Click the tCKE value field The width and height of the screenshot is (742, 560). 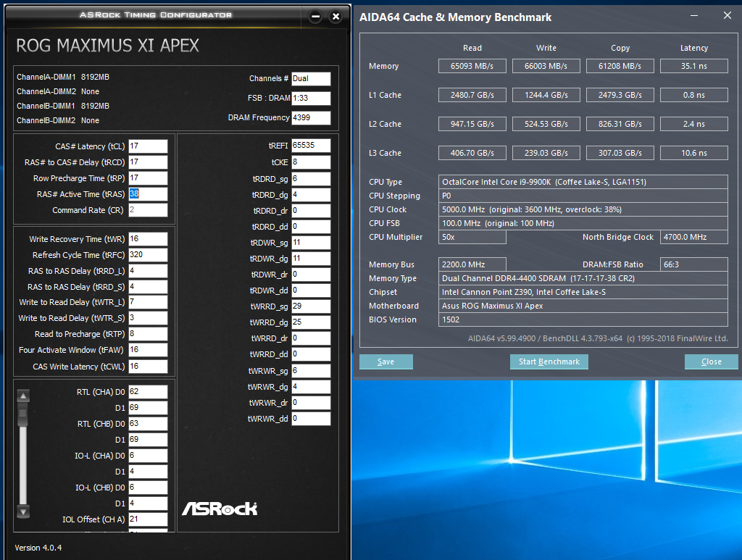[x=311, y=162]
